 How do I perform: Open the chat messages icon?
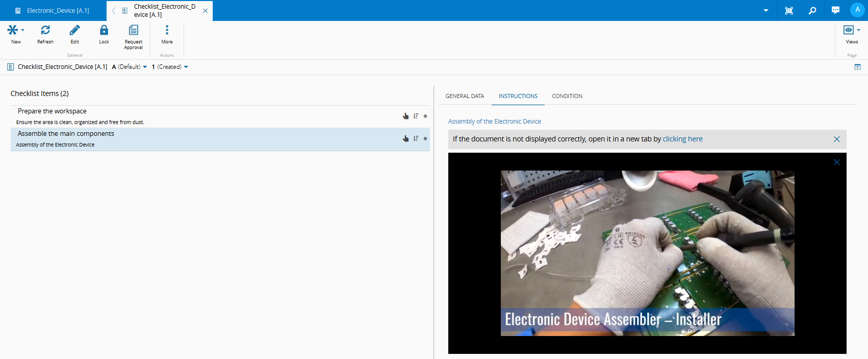point(835,11)
